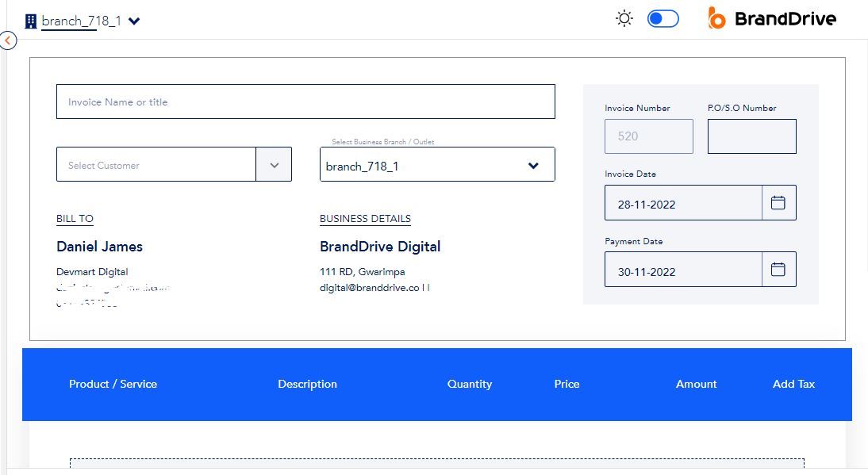
Task: Open the business branch outlet dropdown
Action: (437, 164)
